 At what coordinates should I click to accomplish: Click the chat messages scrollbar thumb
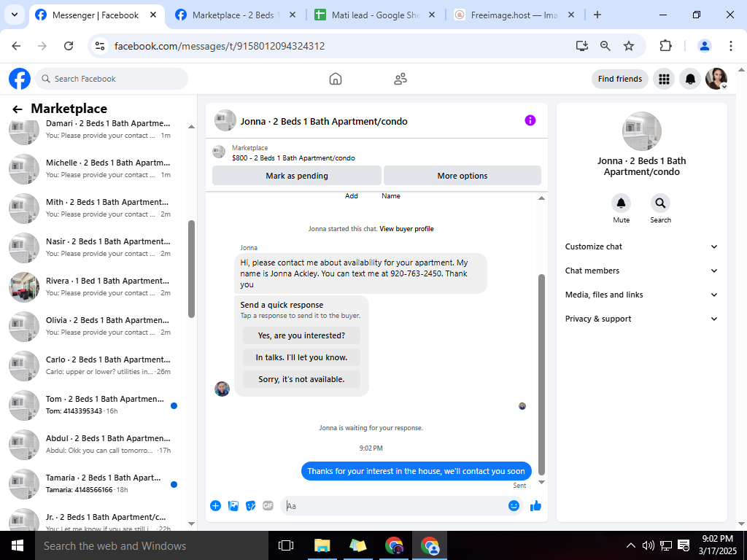point(541,375)
